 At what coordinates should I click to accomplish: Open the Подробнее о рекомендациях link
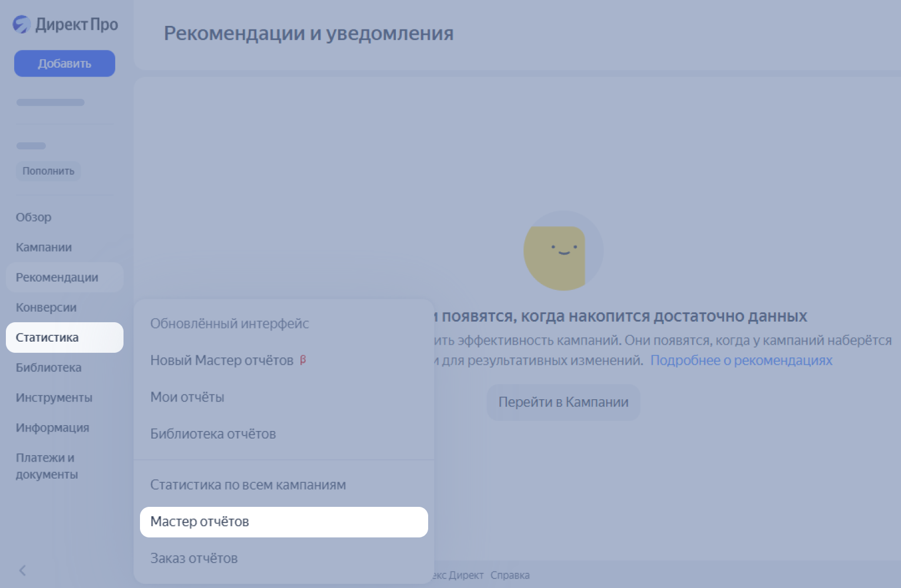coord(742,360)
